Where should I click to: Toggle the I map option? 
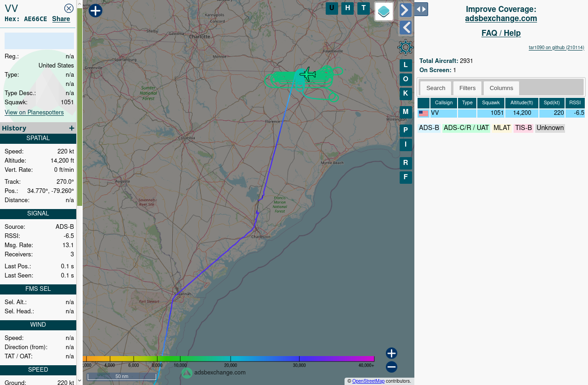(x=406, y=145)
